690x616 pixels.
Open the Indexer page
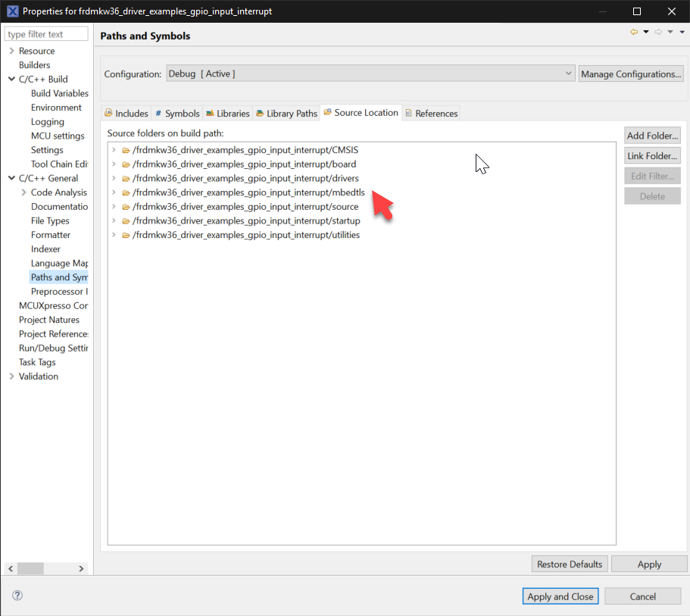[x=45, y=249]
